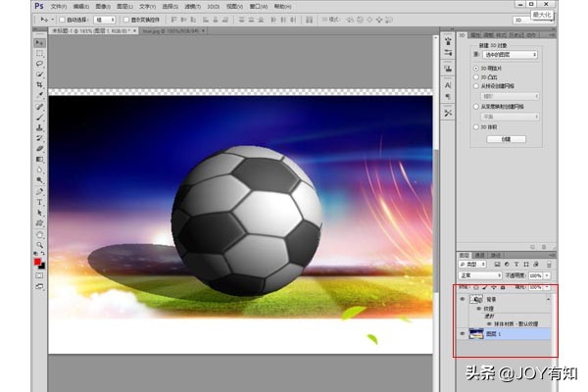Click the 创建 button in 3D panel

[506, 139]
